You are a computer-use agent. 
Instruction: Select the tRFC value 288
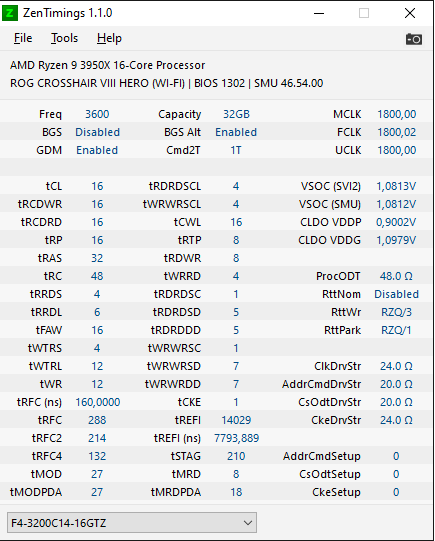(97, 420)
